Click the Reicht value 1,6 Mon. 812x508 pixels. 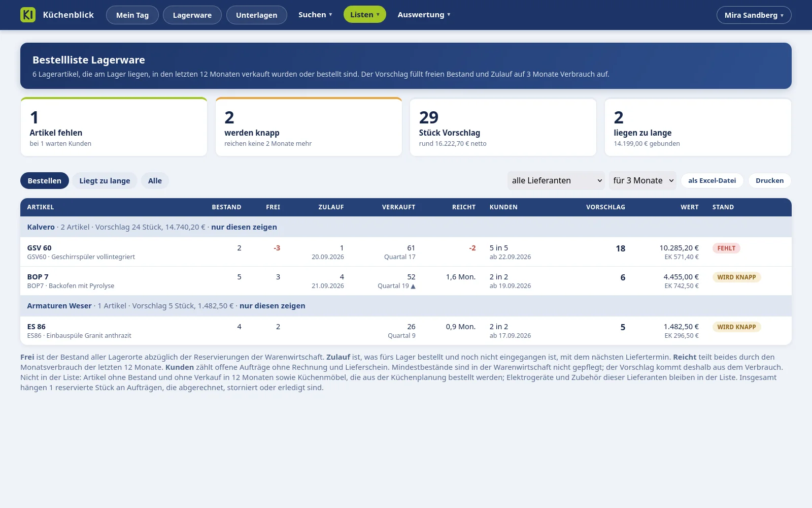pos(461,277)
